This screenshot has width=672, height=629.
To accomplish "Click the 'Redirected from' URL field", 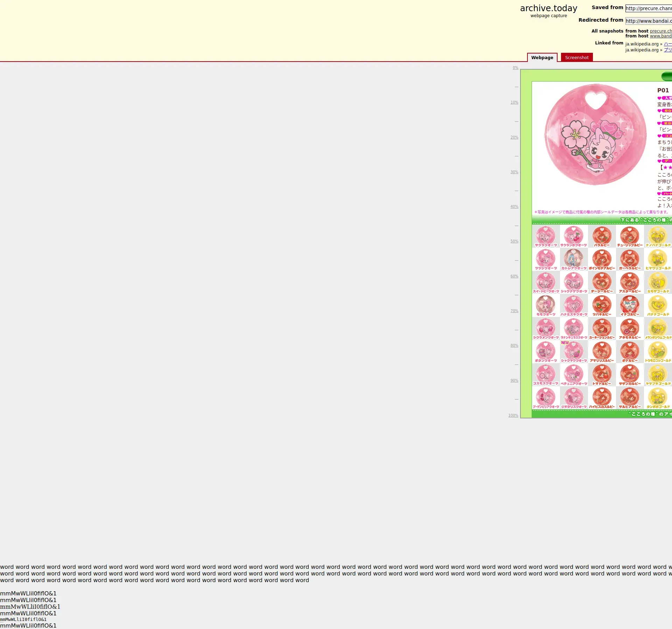I will coord(648,21).
